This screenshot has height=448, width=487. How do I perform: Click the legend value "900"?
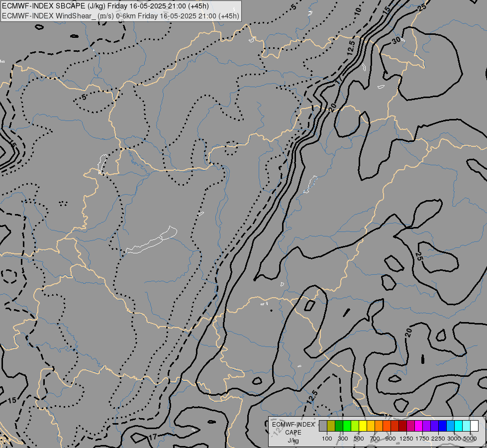[x=390, y=439]
